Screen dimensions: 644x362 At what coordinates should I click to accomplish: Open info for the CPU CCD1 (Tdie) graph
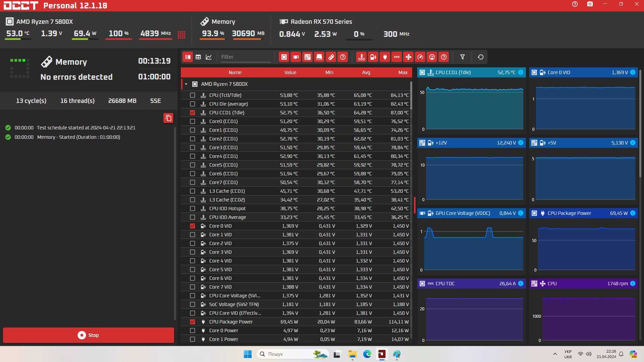[521, 72]
